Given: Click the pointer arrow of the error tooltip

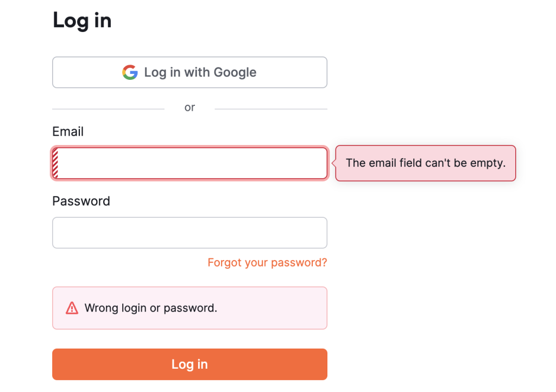Looking at the screenshot, I should pyautogui.click(x=333, y=163).
